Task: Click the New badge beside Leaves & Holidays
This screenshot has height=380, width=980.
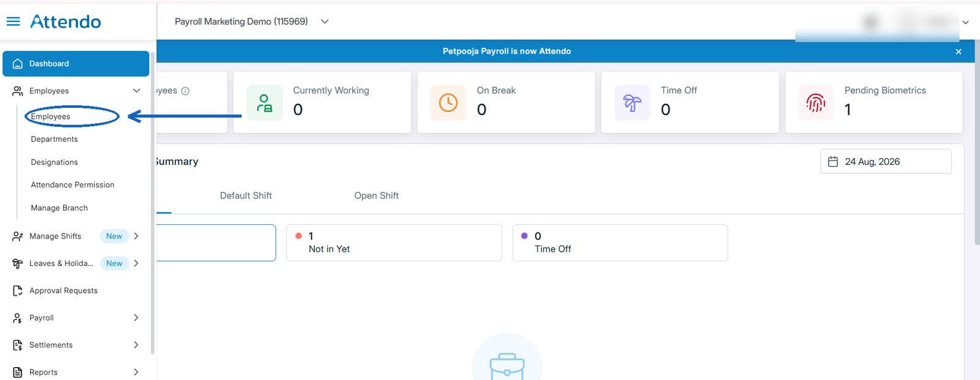Action: point(115,264)
